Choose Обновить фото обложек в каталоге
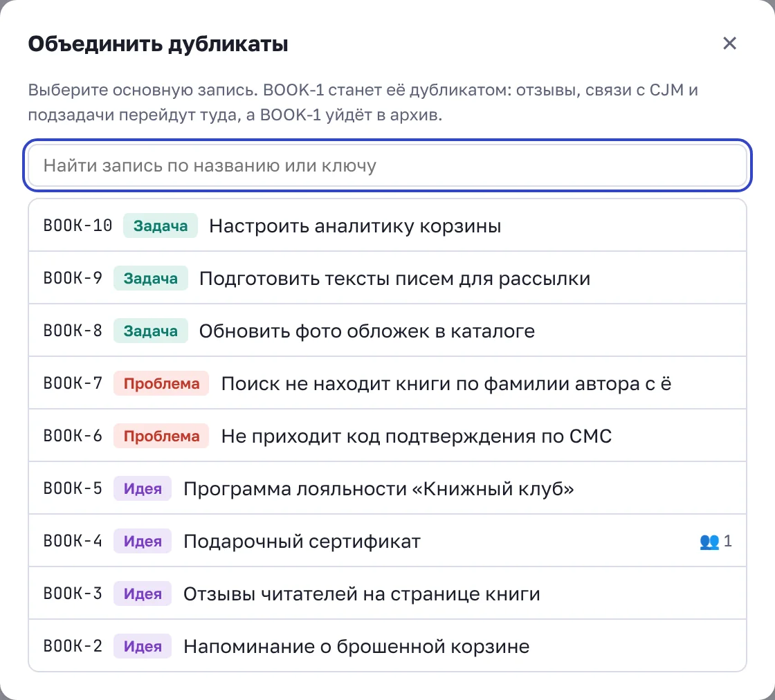This screenshot has height=700, width=775. [x=387, y=331]
